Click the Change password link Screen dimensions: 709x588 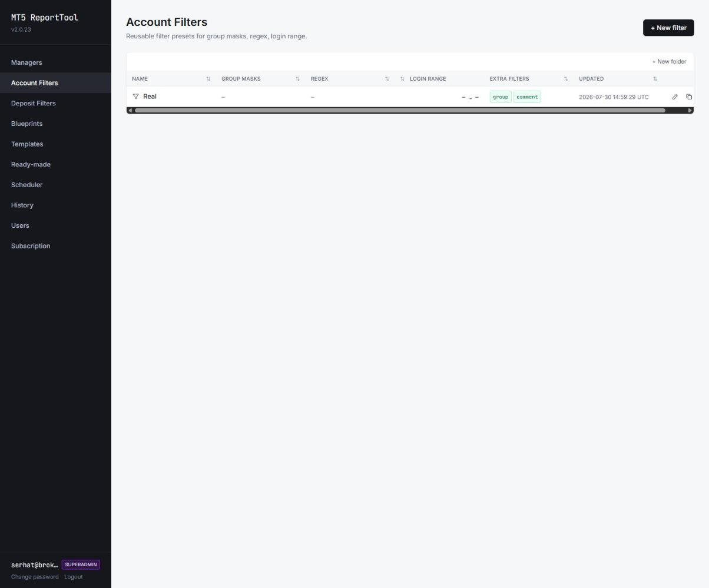pos(35,577)
